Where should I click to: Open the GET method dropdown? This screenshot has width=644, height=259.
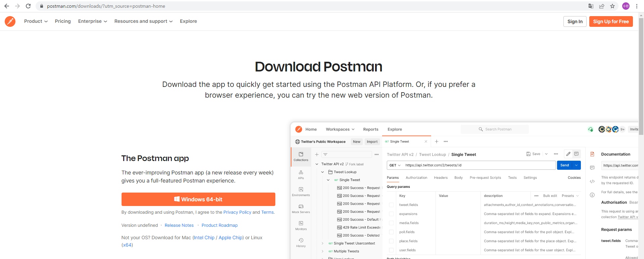[x=395, y=165]
